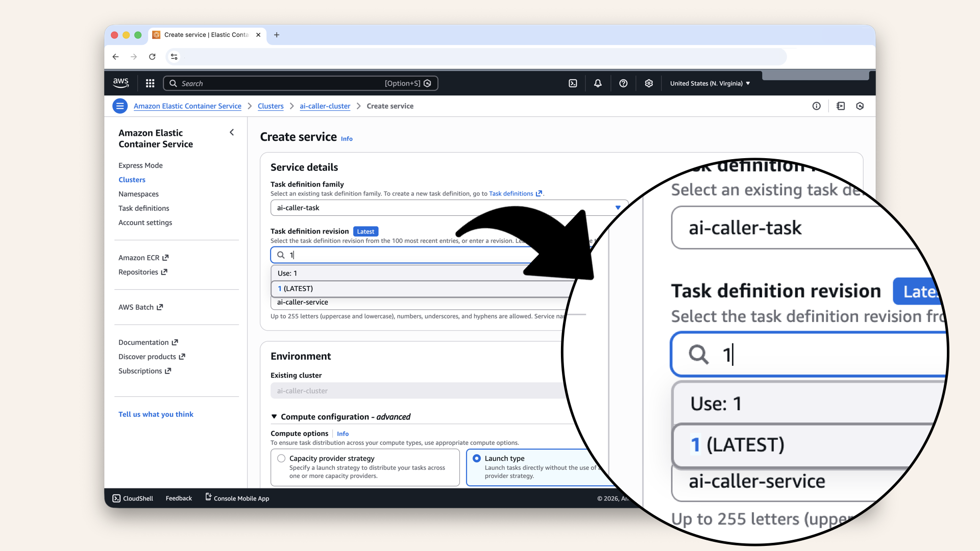Image resolution: width=980 pixels, height=551 pixels.
Task: Click the info circle icon above Create service
Action: [x=817, y=106]
